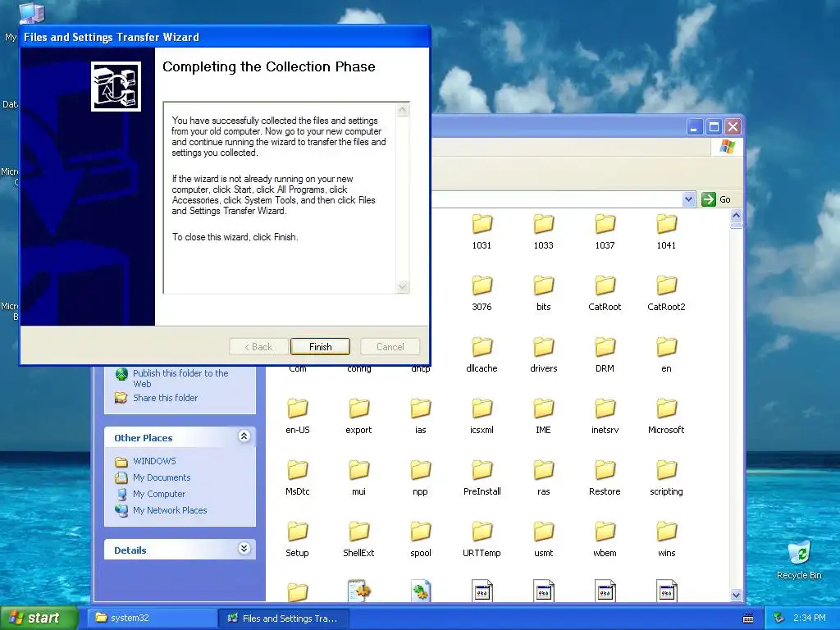This screenshot has width=840, height=630.
Task: Click the wizard text box scroll-up arrow
Action: (x=402, y=110)
